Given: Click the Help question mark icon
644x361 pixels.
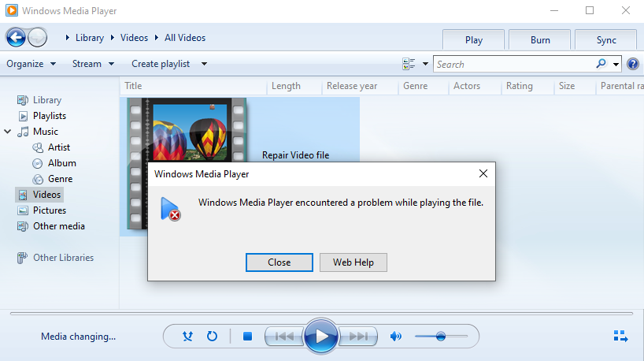Looking at the screenshot, I should click(x=633, y=64).
